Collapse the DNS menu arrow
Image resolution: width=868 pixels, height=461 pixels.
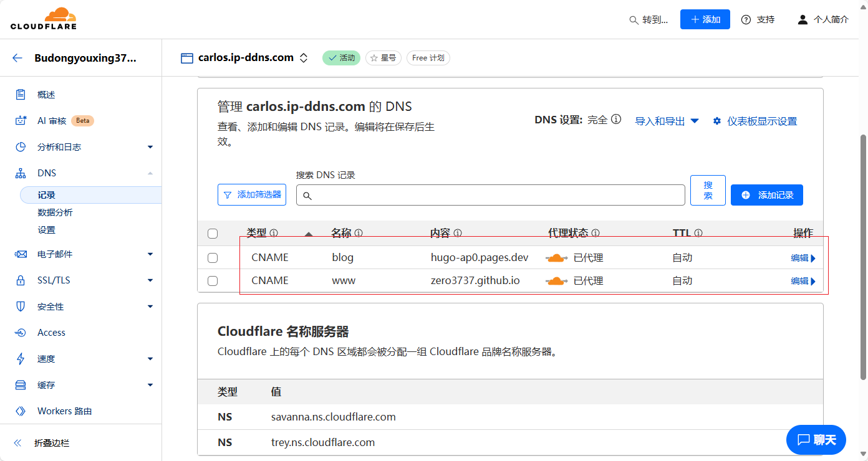[150, 173]
